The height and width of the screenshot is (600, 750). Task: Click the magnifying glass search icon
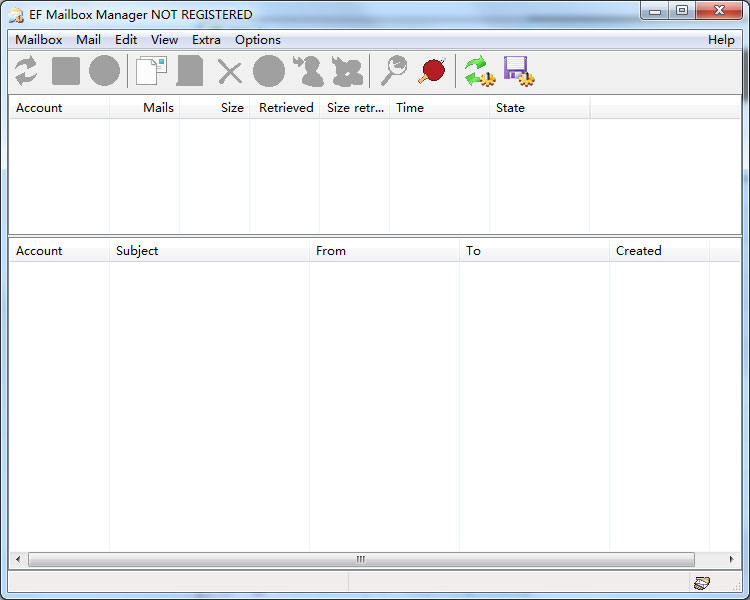pyautogui.click(x=394, y=71)
